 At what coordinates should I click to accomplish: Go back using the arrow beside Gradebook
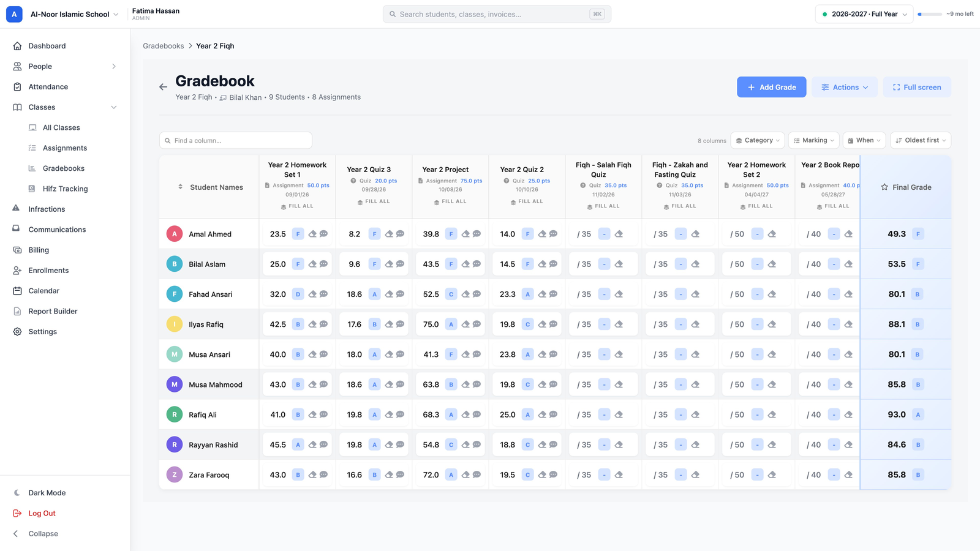click(163, 87)
